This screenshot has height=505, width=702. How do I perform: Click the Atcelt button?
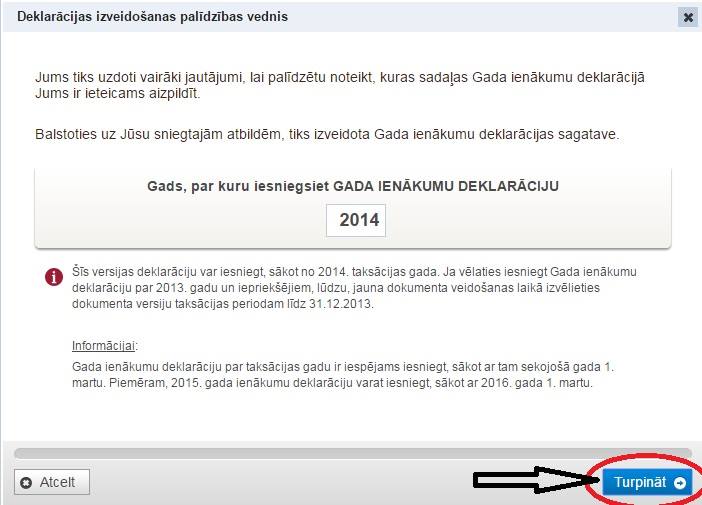click(52, 482)
